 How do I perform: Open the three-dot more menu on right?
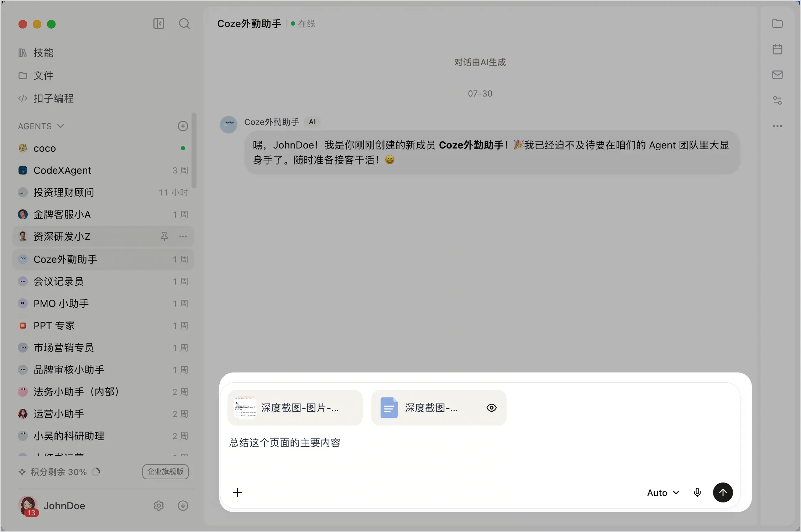pos(778,126)
